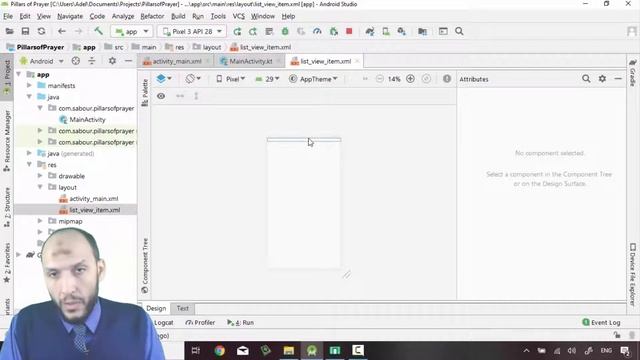This screenshot has width=640, height=360.
Task: Expand mipmap folder
Action: (x=40, y=221)
